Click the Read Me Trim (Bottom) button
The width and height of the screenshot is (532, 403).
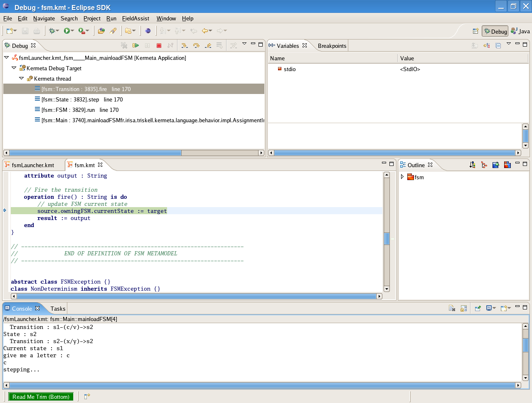(41, 397)
